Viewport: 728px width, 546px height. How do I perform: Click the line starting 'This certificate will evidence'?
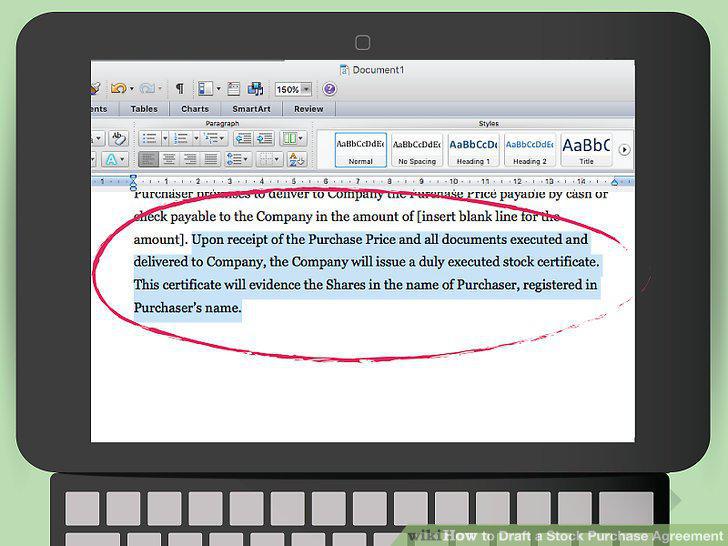click(x=365, y=284)
